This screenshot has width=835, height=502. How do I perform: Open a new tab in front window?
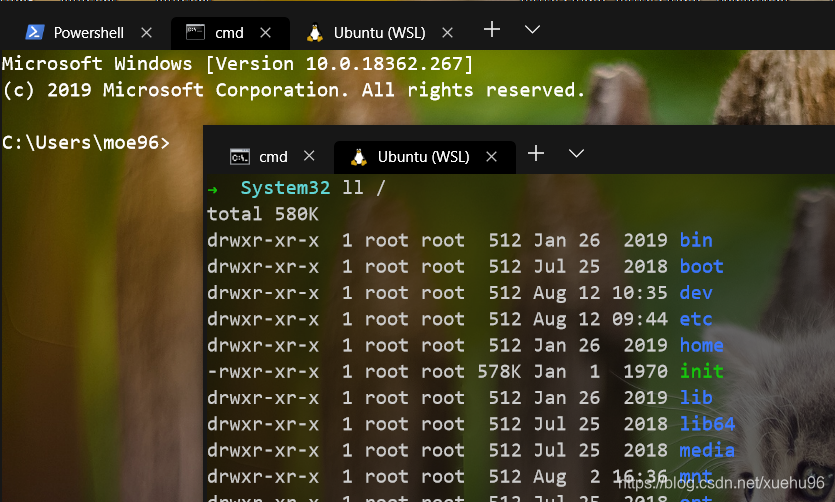(x=536, y=153)
